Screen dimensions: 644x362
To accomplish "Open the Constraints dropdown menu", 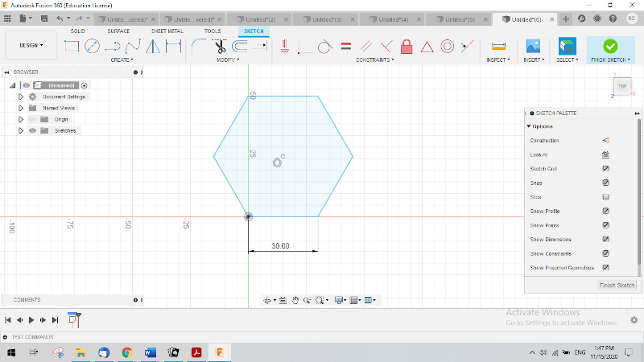I will coord(374,60).
